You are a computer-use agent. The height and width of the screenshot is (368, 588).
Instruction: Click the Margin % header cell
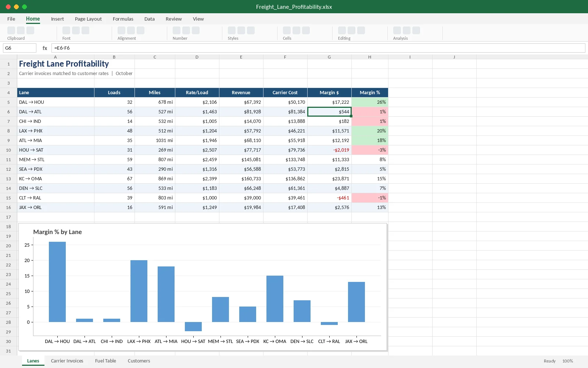(x=370, y=93)
